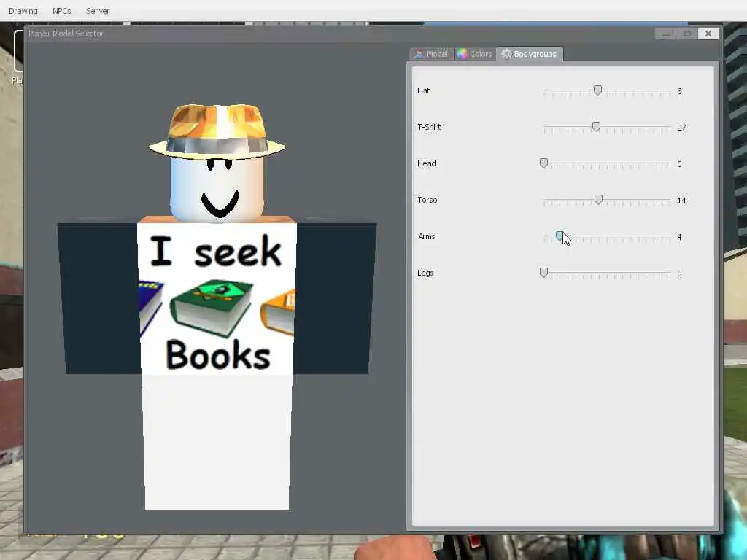Click the T-Shirt label
Viewport: 747px width, 560px height.
pyautogui.click(x=429, y=127)
